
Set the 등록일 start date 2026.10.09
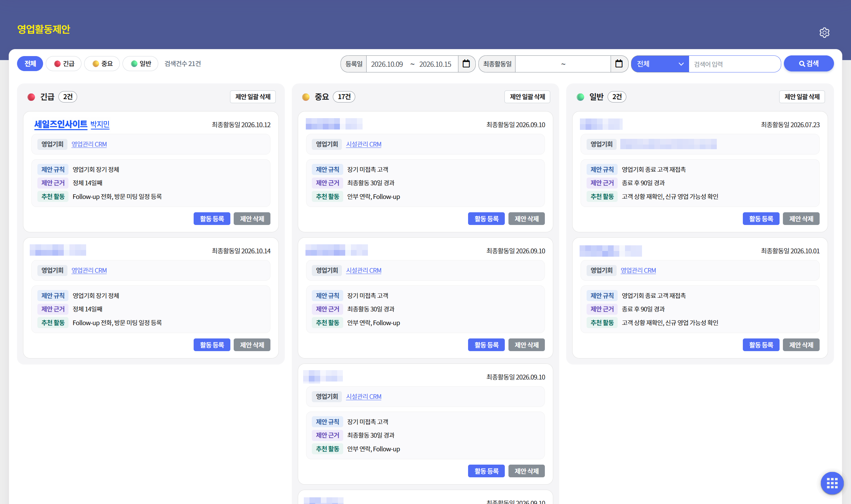(x=387, y=64)
